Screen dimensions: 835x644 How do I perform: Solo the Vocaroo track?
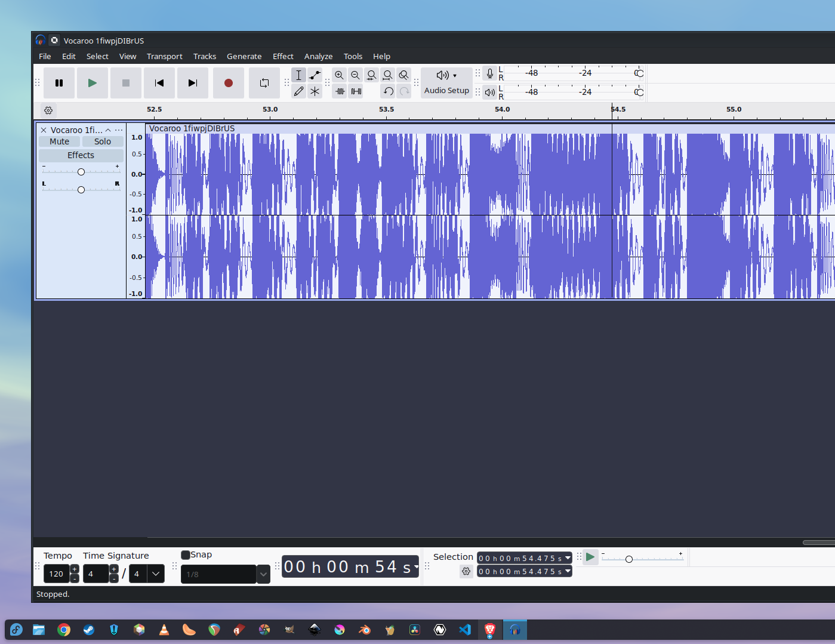(x=103, y=141)
